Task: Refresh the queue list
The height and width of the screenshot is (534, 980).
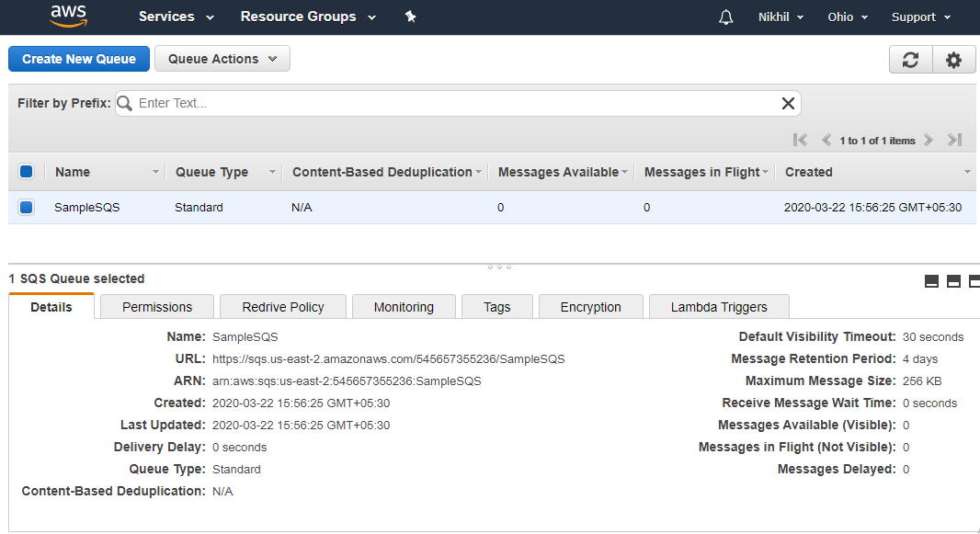Action: [x=911, y=60]
